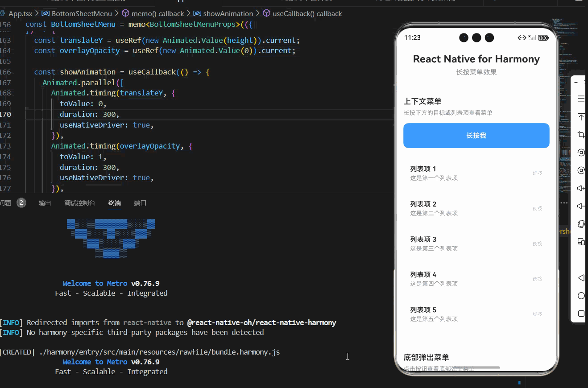Tap 列表项 1 in the phone list
588x388 pixels.
(476, 173)
